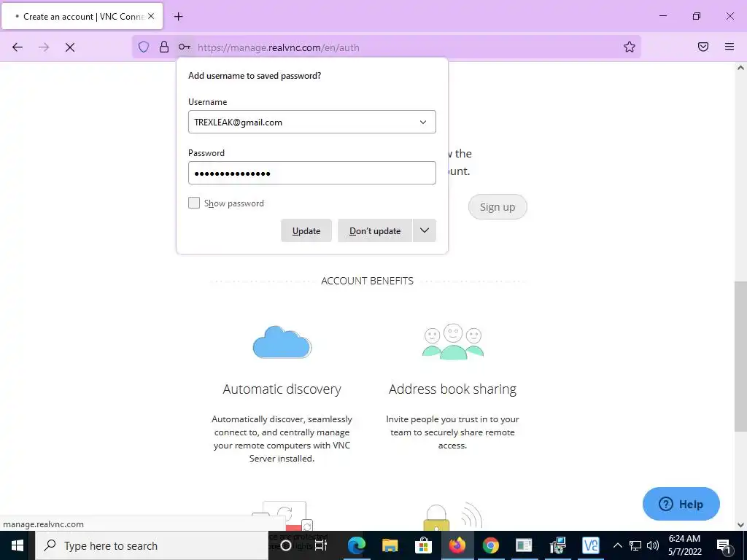Open the volume tray icon
The image size is (747, 560).
click(x=653, y=545)
